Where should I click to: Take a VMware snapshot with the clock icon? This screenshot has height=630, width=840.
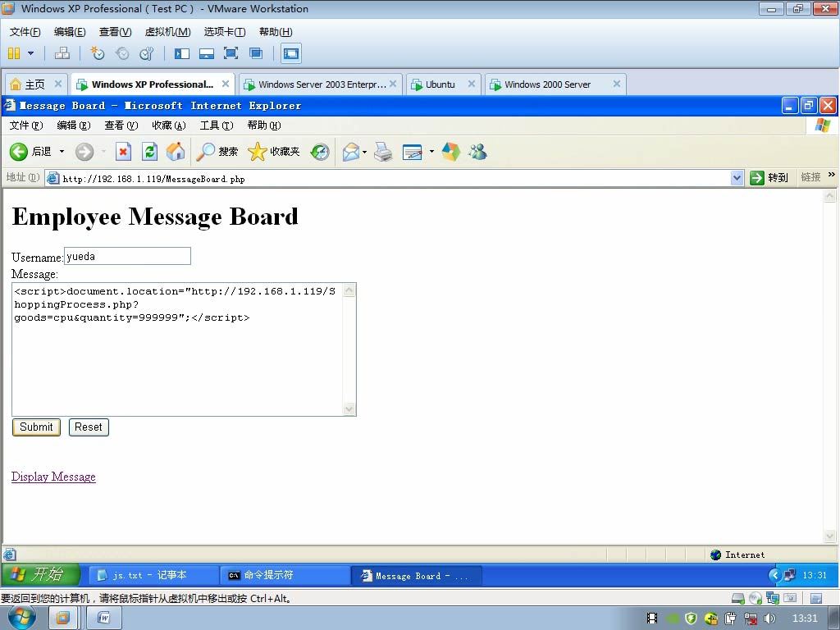point(98,53)
